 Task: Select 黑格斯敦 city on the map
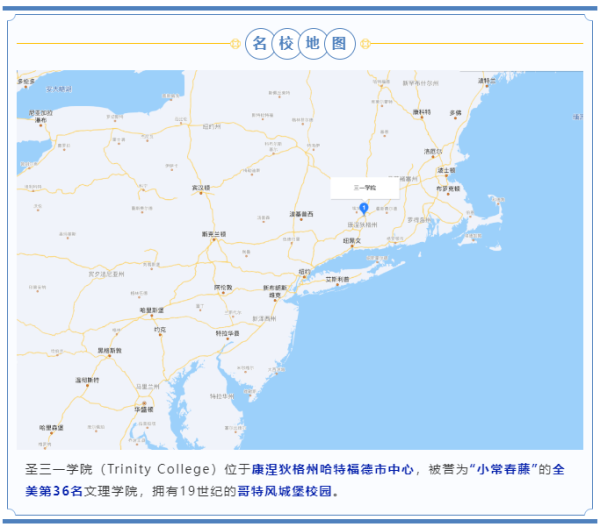[108, 351]
